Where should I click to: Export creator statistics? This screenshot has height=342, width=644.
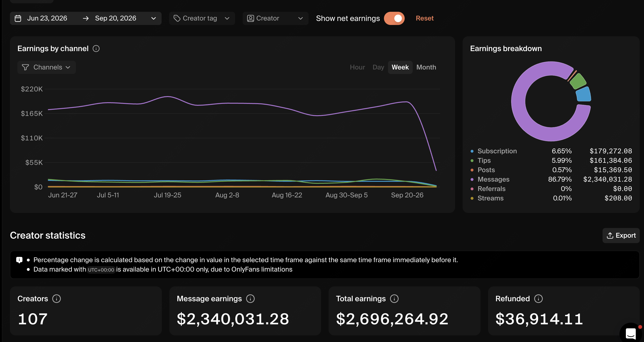621,236
